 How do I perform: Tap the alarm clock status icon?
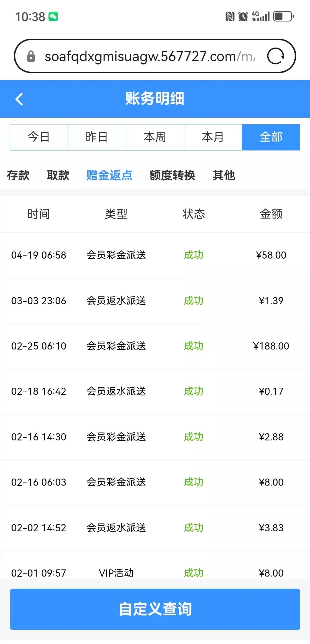[x=243, y=17]
